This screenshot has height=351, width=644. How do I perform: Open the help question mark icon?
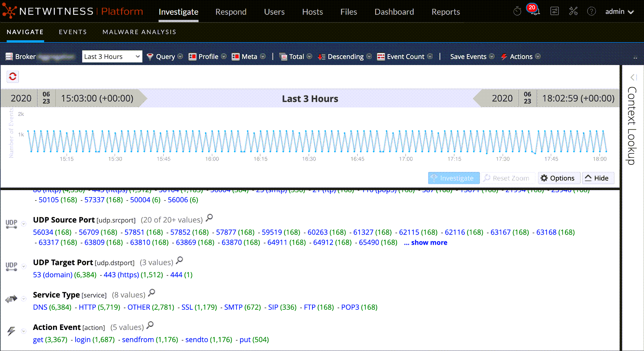pyautogui.click(x=591, y=11)
